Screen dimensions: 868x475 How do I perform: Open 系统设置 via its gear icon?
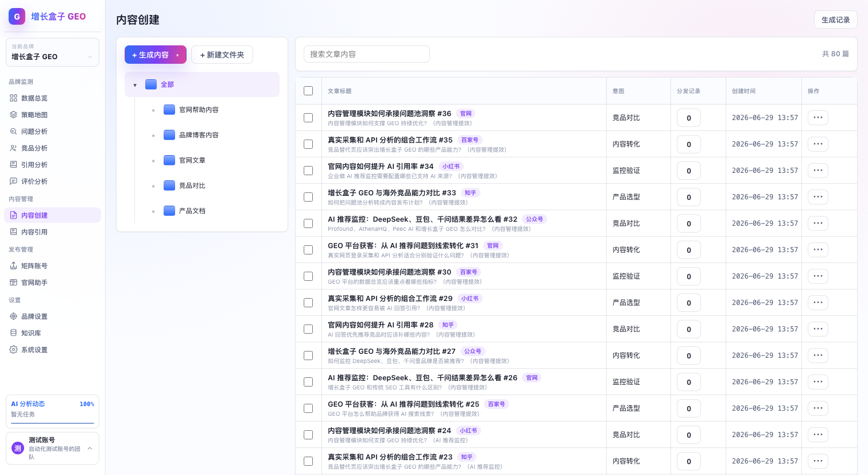click(13, 350)
